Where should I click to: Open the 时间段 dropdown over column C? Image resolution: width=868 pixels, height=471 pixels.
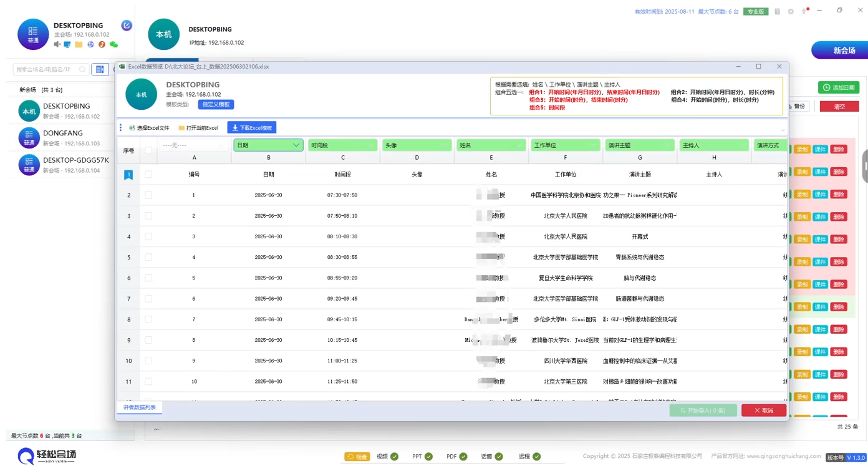[343, 145]
